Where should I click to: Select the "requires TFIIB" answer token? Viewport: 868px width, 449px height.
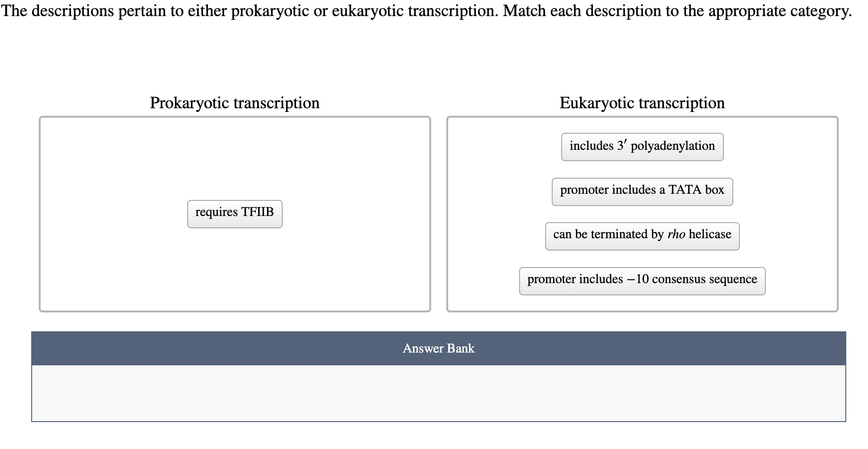pyautogui.click(x=234, y=213)
